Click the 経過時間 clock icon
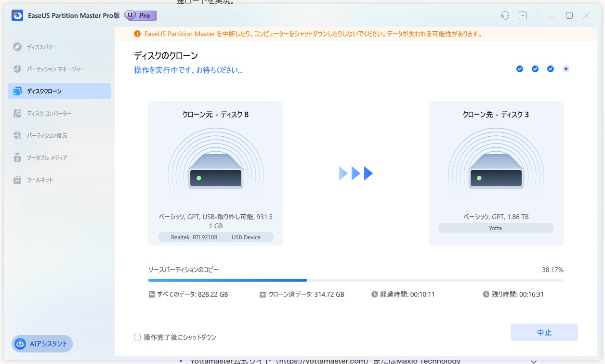The image size is (605, 364). click(375, 294)
